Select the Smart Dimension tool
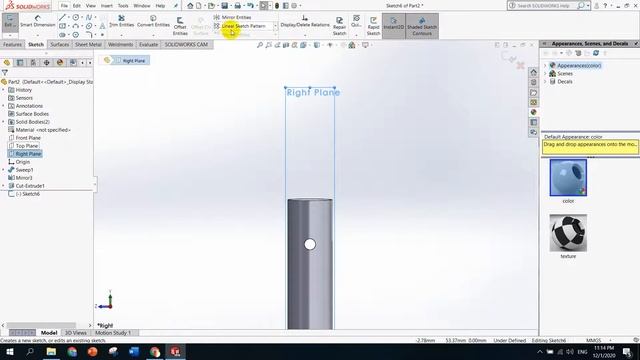Screen dimensions: 640x360 (x=38, y=21)
